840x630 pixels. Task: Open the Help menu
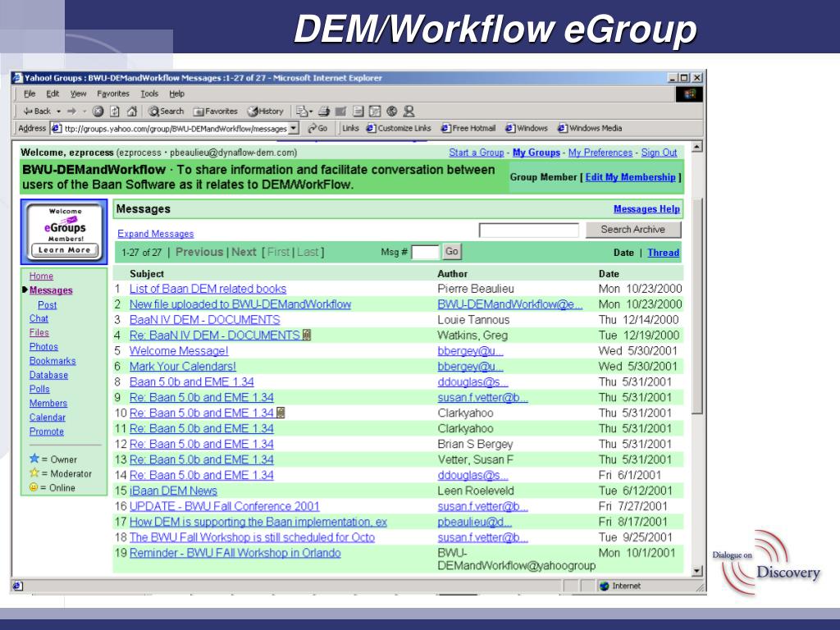pyautogui.click(x=177, y=94)
